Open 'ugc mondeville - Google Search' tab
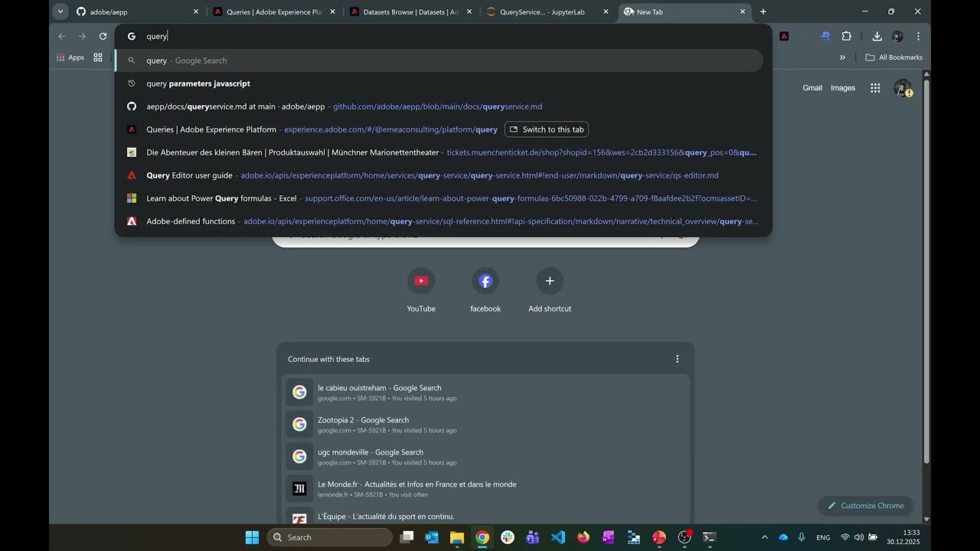Image resolution: width=980 pixels, height=551 pixels. click(x=485, y=457)
